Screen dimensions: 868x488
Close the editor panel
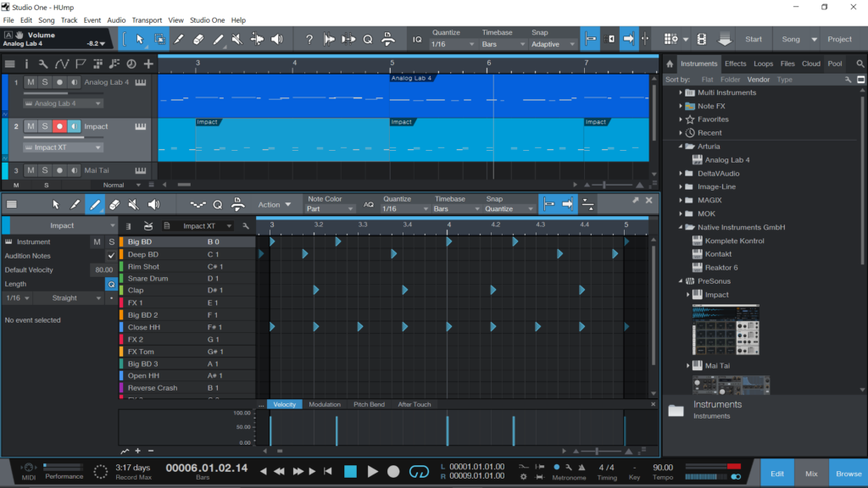(x=648, y=200)
